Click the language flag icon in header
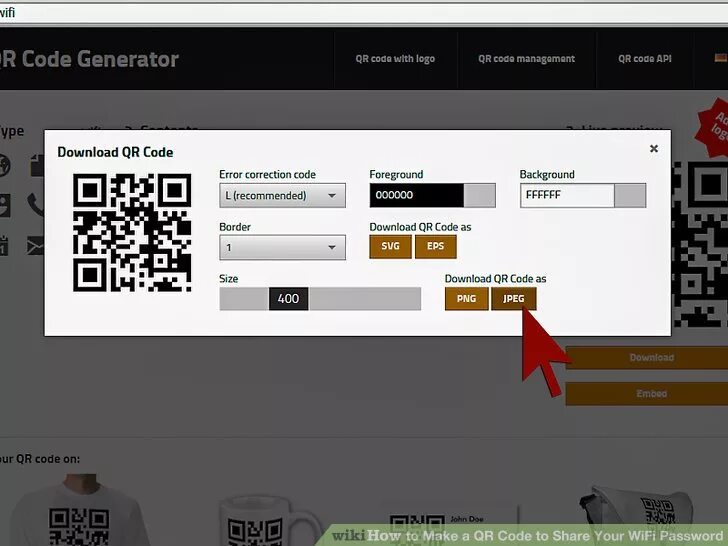728x546 pixels. point(721,58)
